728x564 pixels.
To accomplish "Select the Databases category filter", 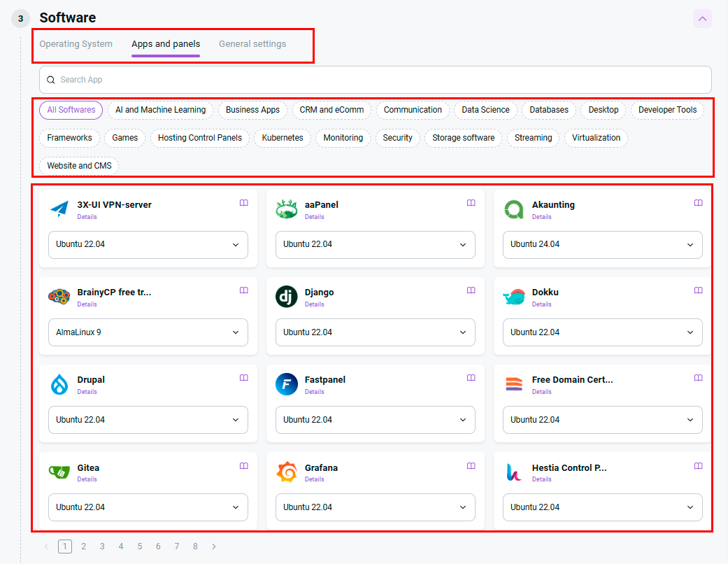I will 548,110.
